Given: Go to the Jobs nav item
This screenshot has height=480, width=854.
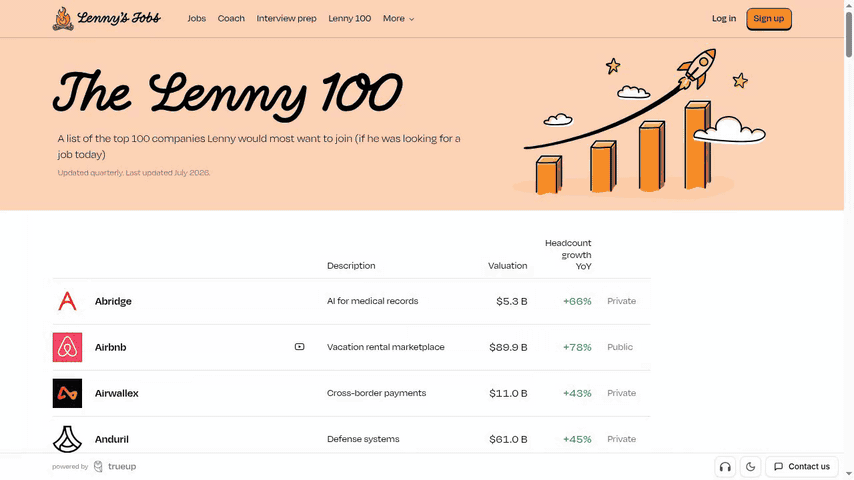Looking at the screenshot, I should [x=197, y=19].
